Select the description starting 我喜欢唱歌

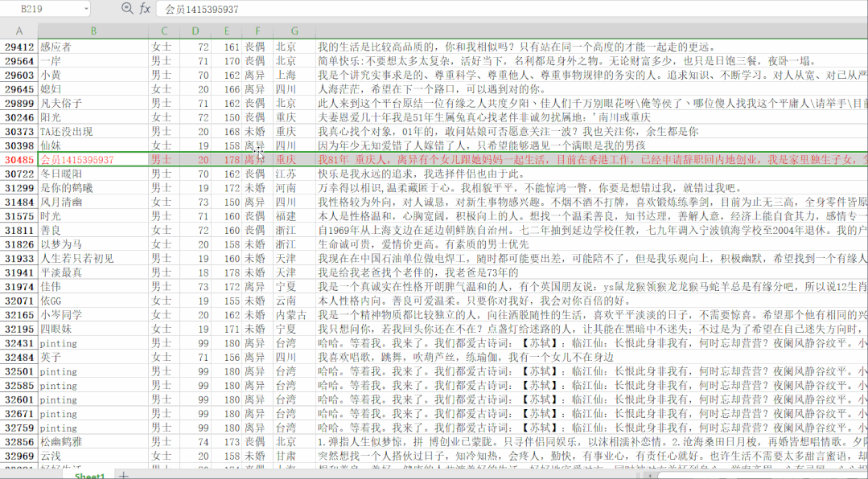pos(592,358)
